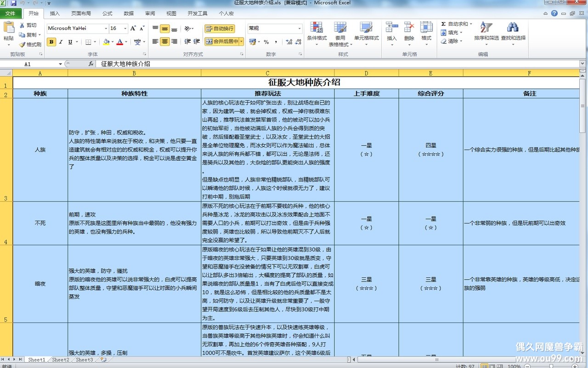588x368 pixels.
Task: Click the Merge and Center (合并后居中) button
Action: point(222,41)
